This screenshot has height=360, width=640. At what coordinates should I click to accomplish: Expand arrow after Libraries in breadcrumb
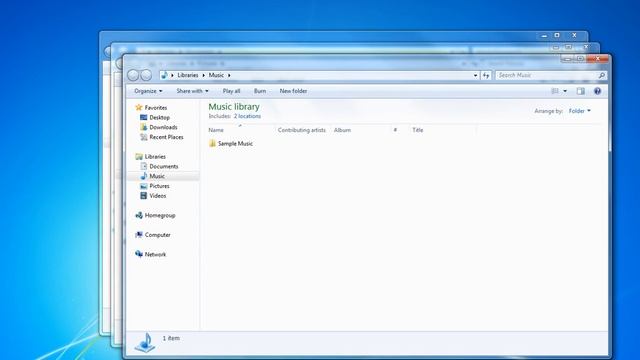203,76
